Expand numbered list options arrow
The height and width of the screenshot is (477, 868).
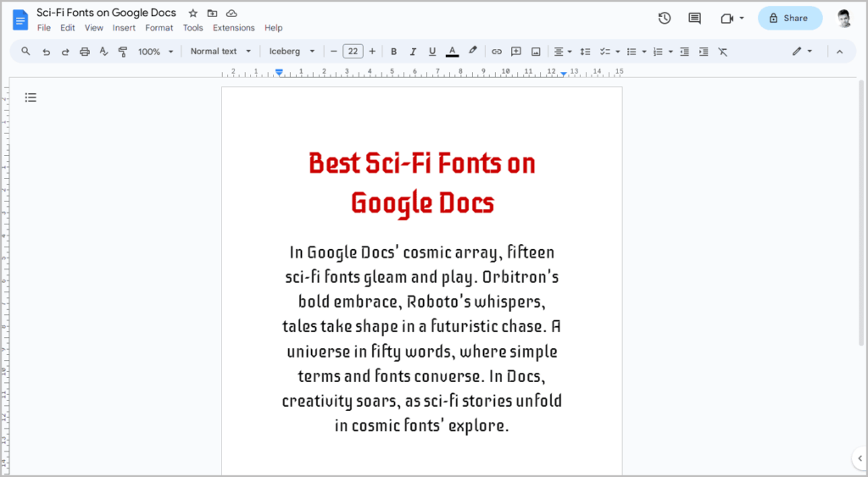pyautogui.click(x=670, y=52)
